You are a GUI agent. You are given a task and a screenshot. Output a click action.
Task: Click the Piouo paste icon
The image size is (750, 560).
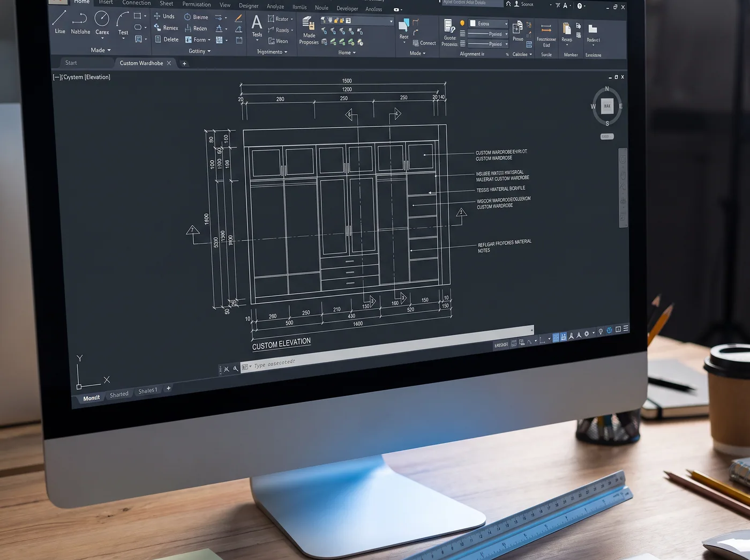pos(517,28)
